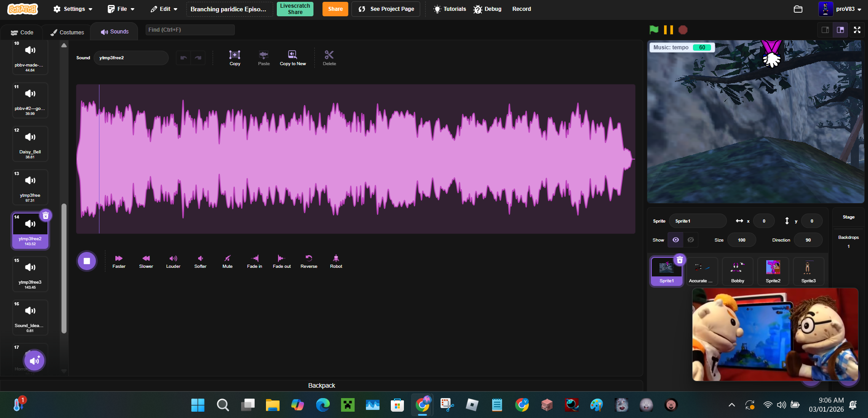This screenshot has width=868, height=418.
Task: Switch to the Code tab
Action: point(22,33)
